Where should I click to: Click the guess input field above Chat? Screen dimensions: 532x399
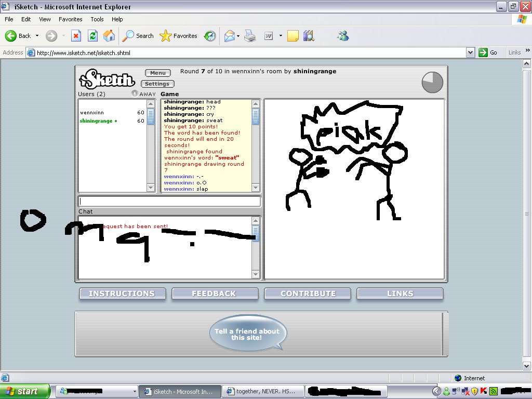click(x=169, y=201)
